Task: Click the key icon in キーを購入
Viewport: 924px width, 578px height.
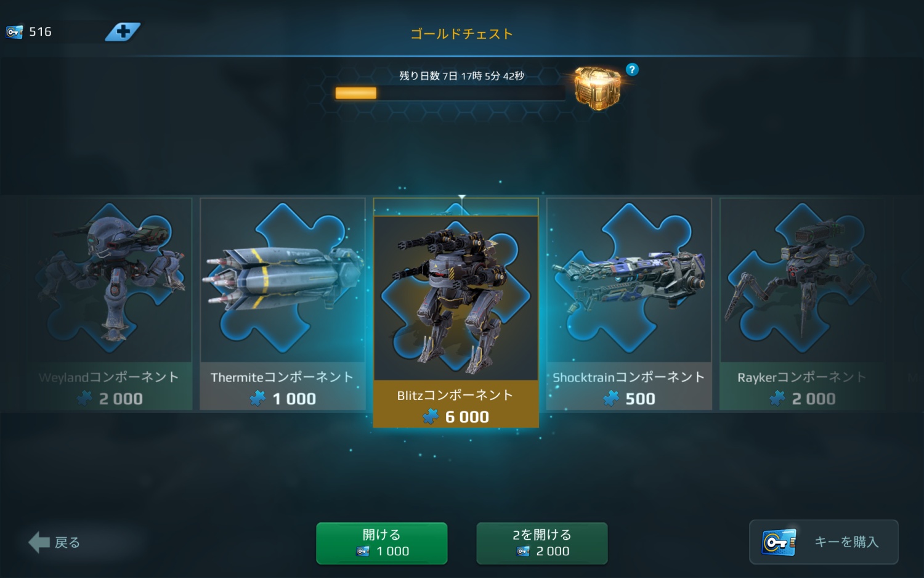Action: [x=779, y=542]
